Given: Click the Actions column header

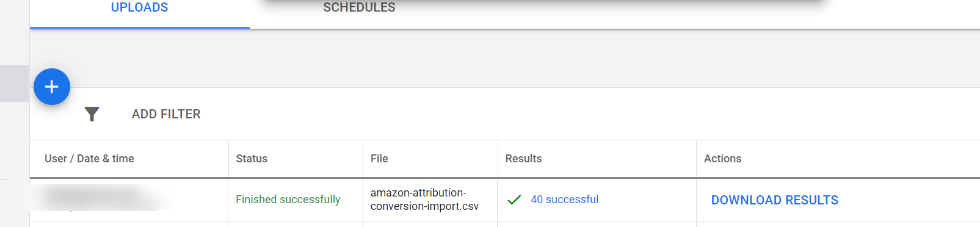Looking at the screenshot, I should 722,159.
